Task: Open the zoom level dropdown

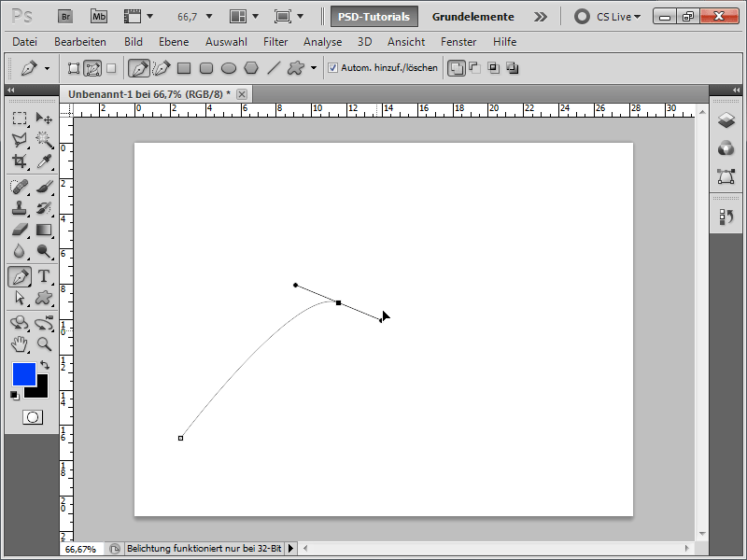Action: [x=208, y=17]
